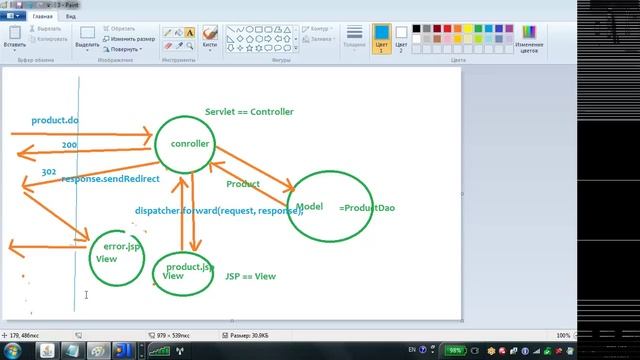This screenshot has width=640, height=360.
Task: Click the 'product.do' label on canvas
Action: [x=55, y=120]
